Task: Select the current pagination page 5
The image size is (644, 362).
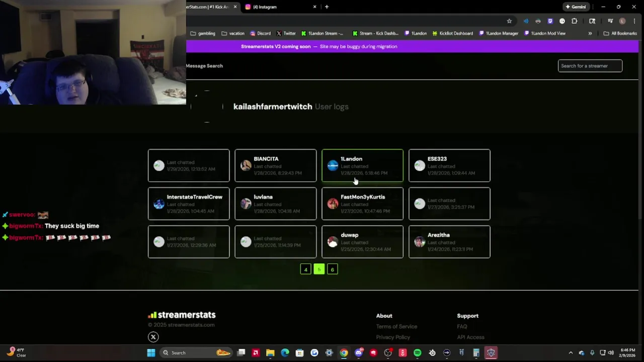Action: [x=319, y=269]
